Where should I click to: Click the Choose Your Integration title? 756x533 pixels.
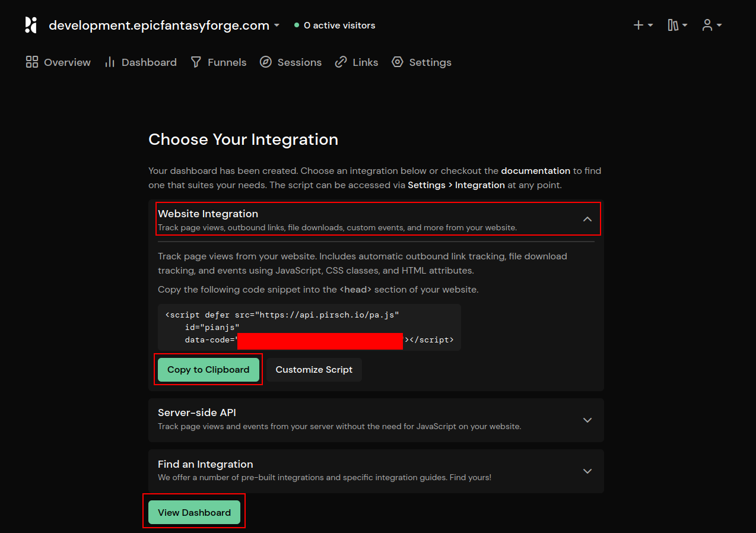pyautogui.click(x=243, y=139)
